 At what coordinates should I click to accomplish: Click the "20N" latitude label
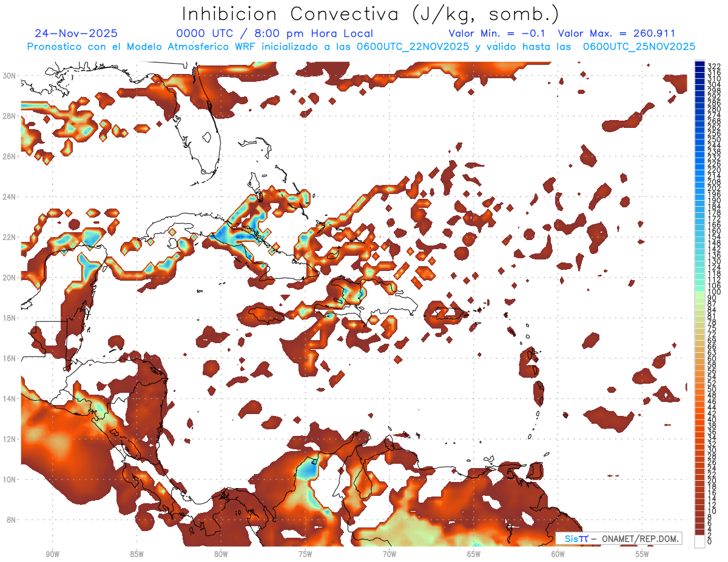(10, 278)
